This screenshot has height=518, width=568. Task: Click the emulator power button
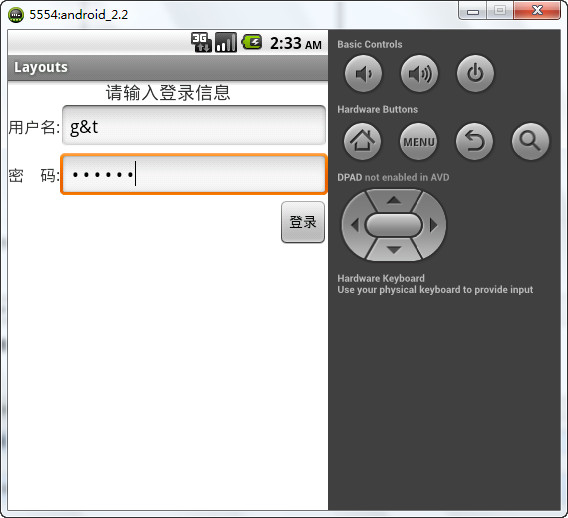(475, 74)
